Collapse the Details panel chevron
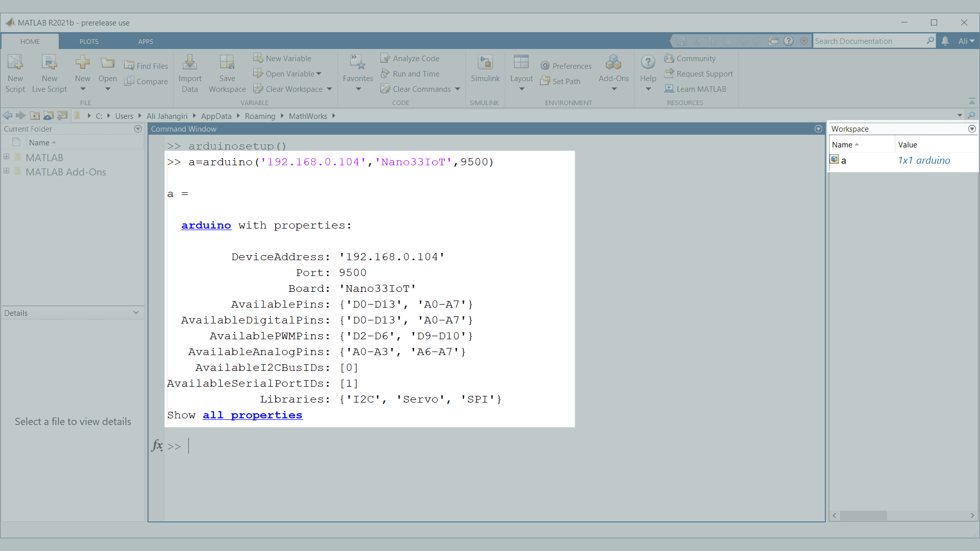Image resolution: width=980 pixels, height=551 pixels. [136, 313]
